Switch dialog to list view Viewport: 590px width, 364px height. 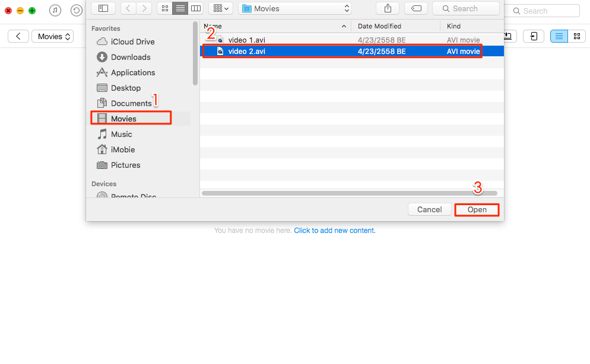(180, 8)
